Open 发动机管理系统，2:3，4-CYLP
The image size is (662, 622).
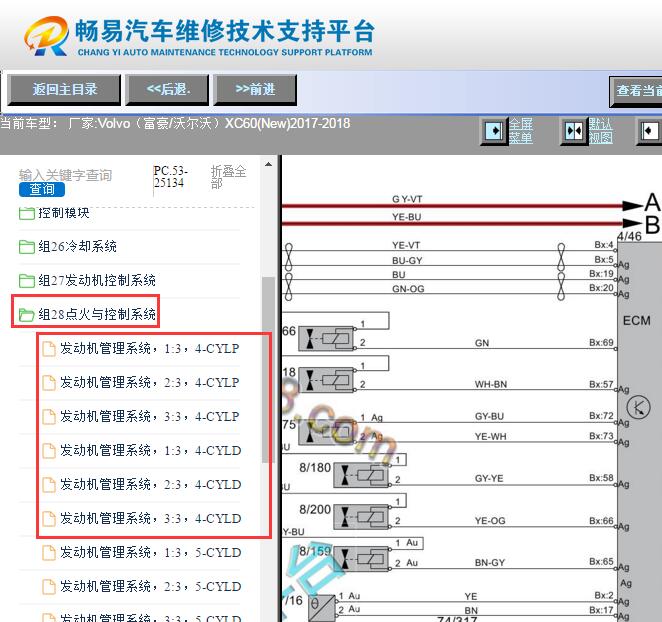[x=149, y=383]
